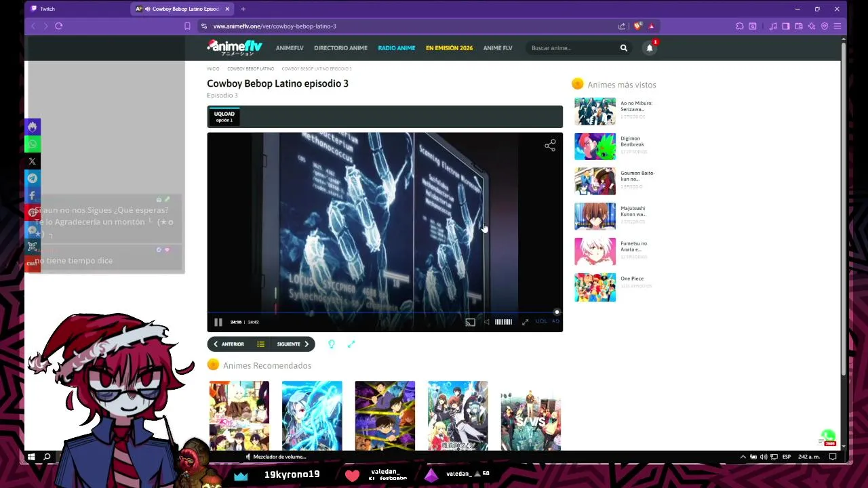The image size is (868, 488).
Task: Open the Windows notification center
Action: coord(833,457)
